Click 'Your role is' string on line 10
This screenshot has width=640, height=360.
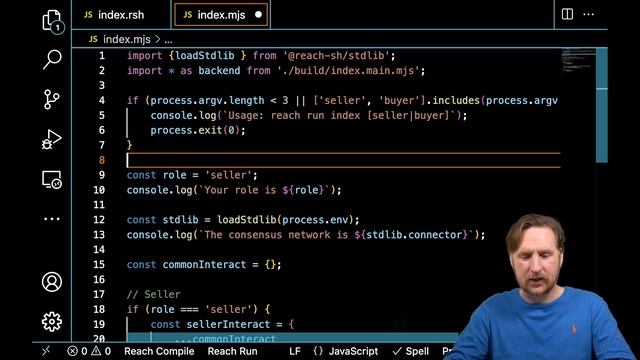pos(240,190)
